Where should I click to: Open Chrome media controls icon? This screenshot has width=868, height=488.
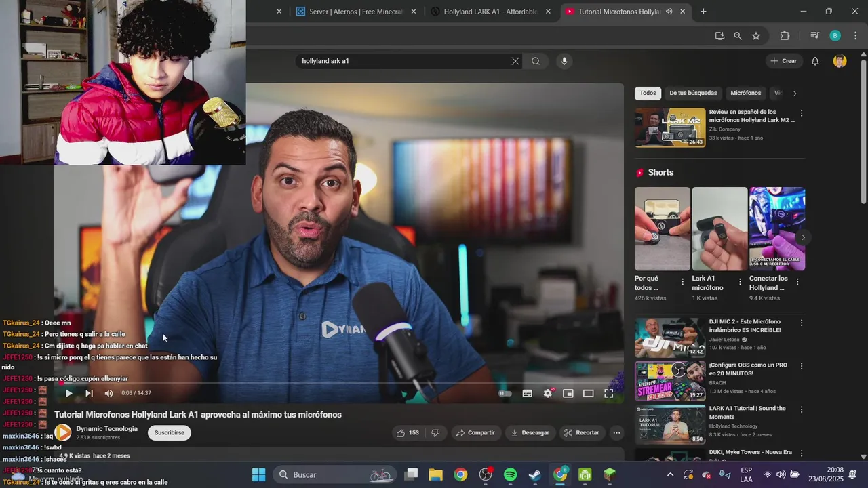815,36
